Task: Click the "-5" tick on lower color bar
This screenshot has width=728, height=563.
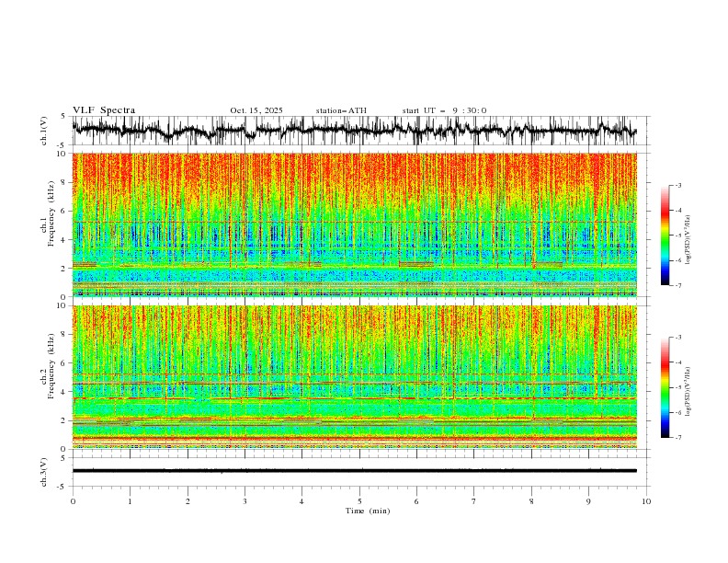Action: coord(677,387)
